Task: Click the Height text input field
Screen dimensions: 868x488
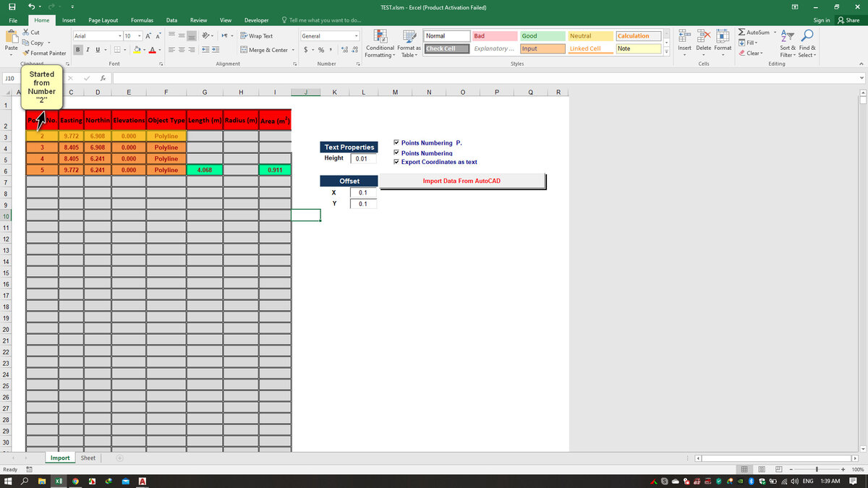Action: (363, 158)
